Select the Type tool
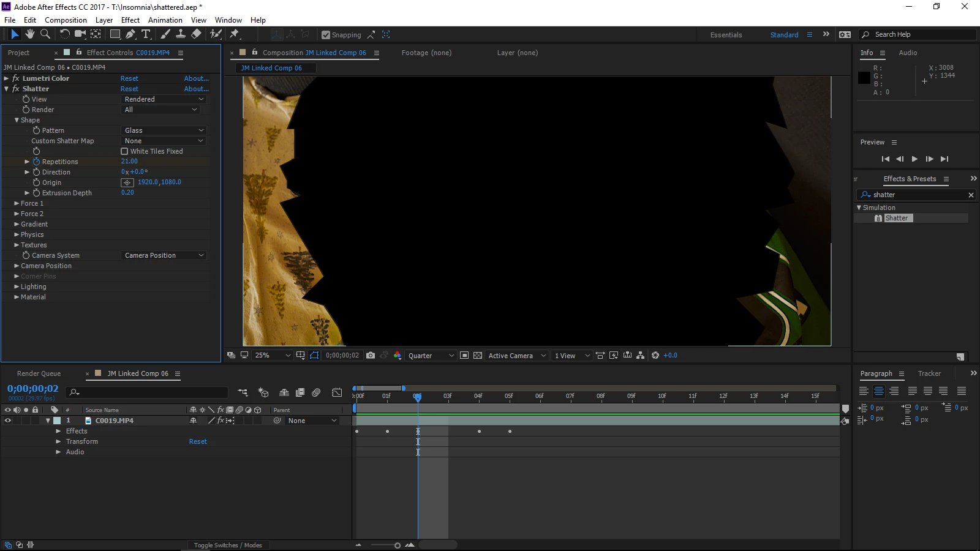The image size is (980, 551). point(146,34)
